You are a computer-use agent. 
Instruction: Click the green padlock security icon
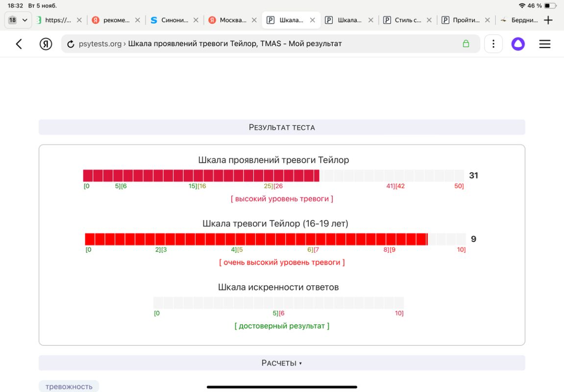click(466, 44)
